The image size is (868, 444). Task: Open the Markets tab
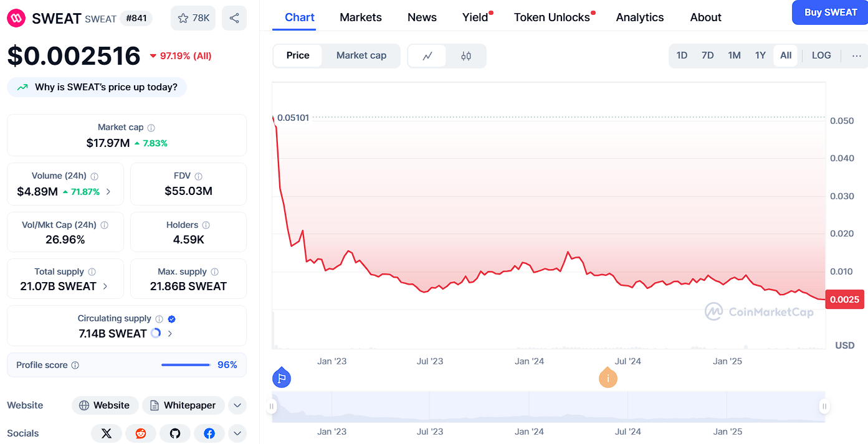[361, 17]
